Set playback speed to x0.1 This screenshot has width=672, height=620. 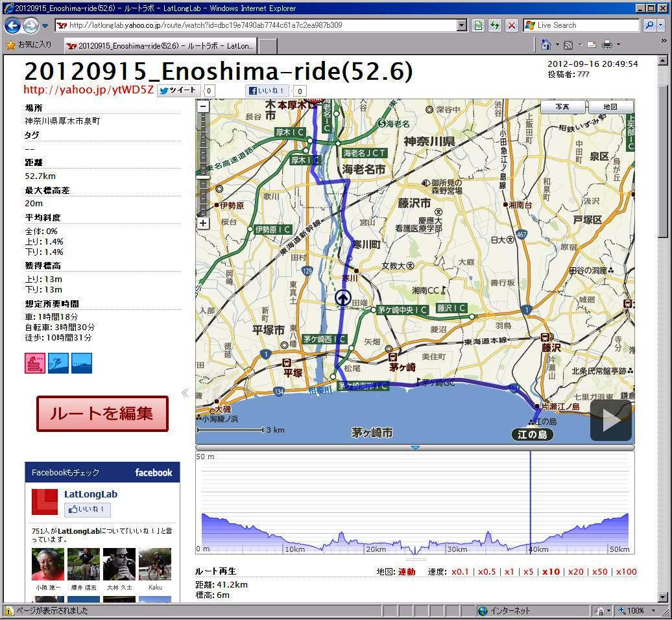click(x=460, y=571)
